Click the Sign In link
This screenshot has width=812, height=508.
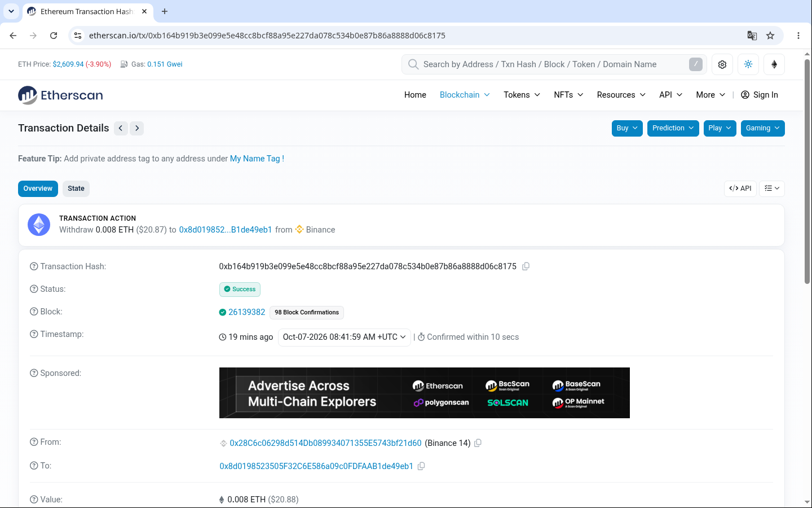coord(759,95)
